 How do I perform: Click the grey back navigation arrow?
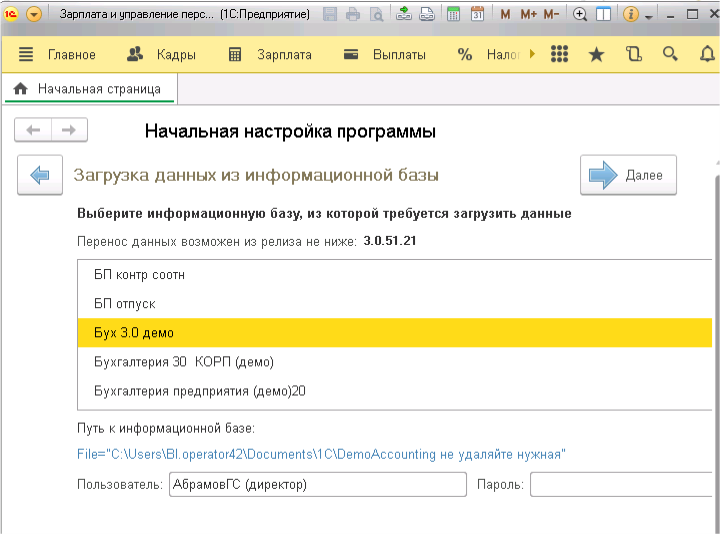pyautogui.click(x=33, y=130)
